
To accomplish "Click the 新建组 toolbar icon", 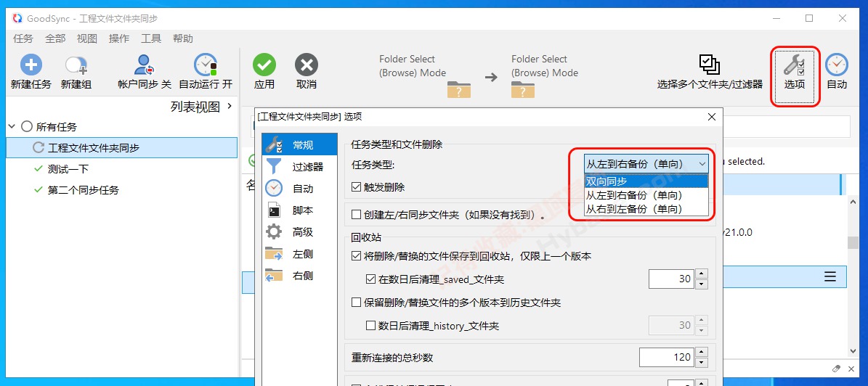I will 76,65.
